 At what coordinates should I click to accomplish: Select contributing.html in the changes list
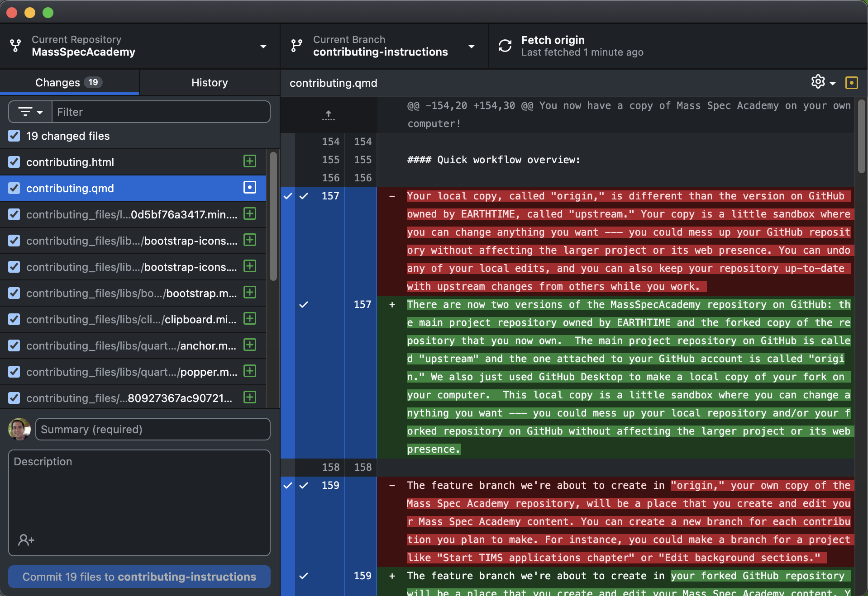[x=133, y=162]
